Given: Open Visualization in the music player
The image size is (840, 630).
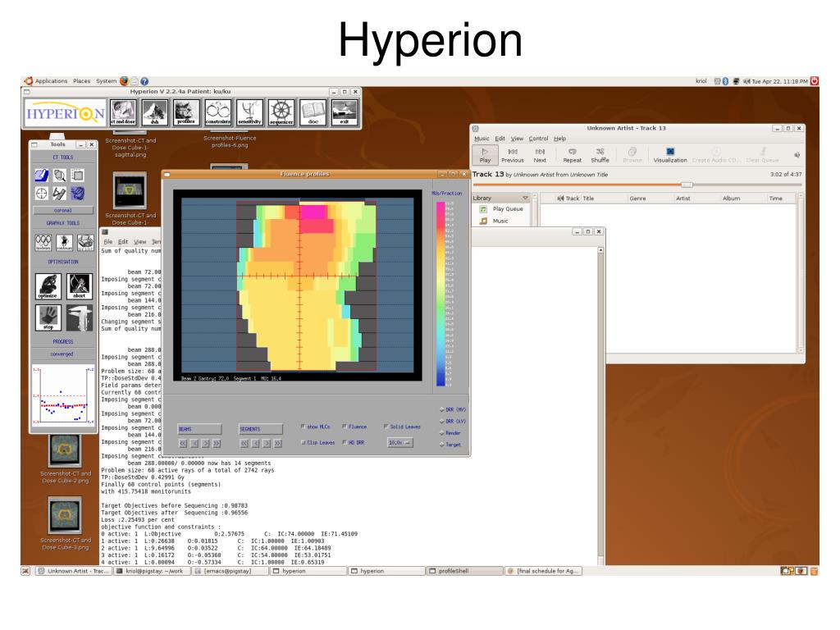Looking at the screenshot, I should (x=670, y=155).
